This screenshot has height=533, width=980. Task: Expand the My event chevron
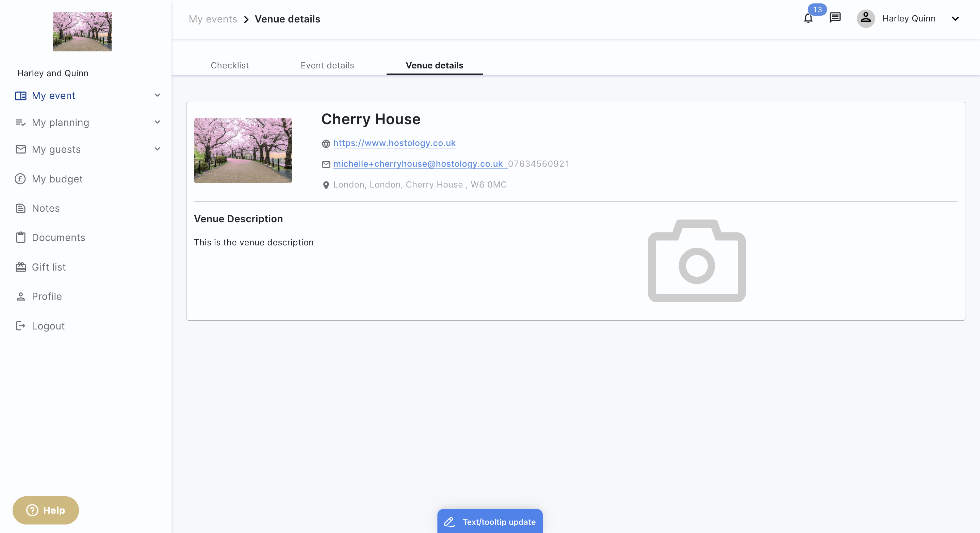157,95
